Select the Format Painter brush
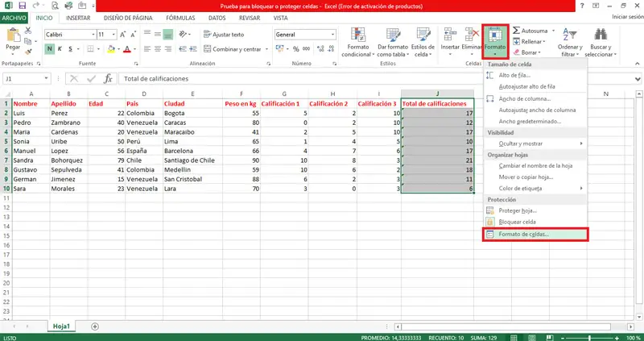 point(28,52)
